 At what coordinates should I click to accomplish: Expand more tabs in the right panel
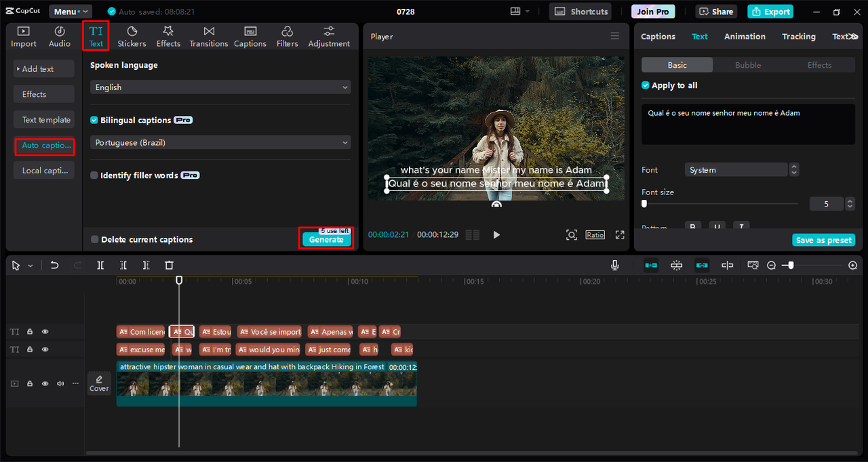[854, 37]
